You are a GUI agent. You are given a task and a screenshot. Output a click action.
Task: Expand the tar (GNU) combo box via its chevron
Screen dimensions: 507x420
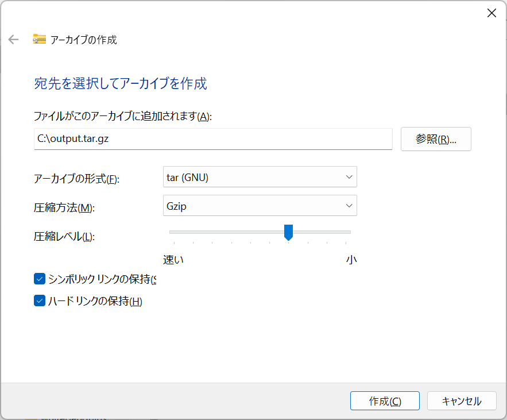pos(349,176)
